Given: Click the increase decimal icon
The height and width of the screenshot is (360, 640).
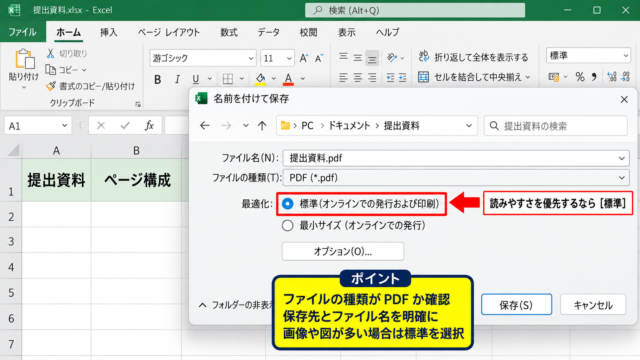Looking at the screenshot, I should (611, 77).
